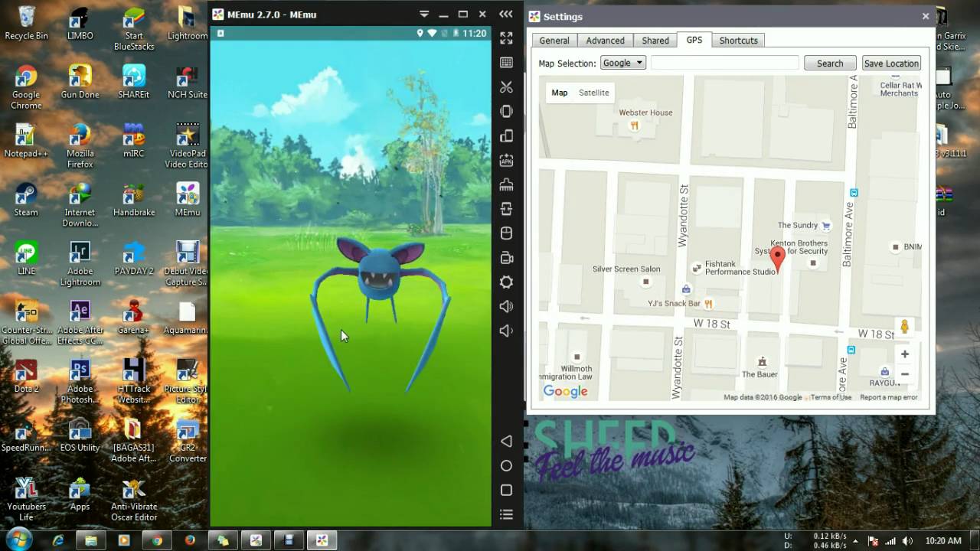Screen dimensions: 980x551
Task: Open MEmu keyboard mapping icon
Action: click(506, 62)
